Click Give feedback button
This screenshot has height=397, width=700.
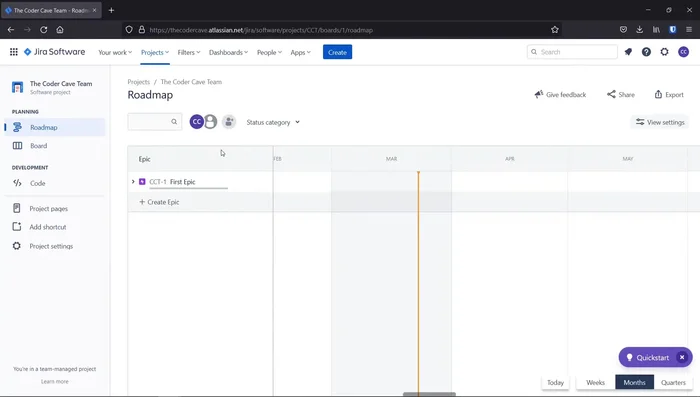pyautogui.click(x=560, y=95)
